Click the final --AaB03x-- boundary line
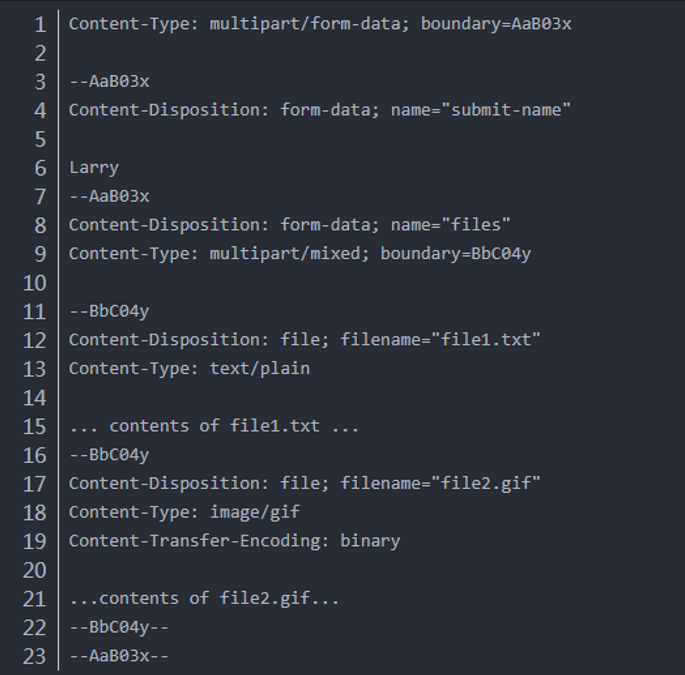This screenshot has width=685, height=675. pos(119,656)
